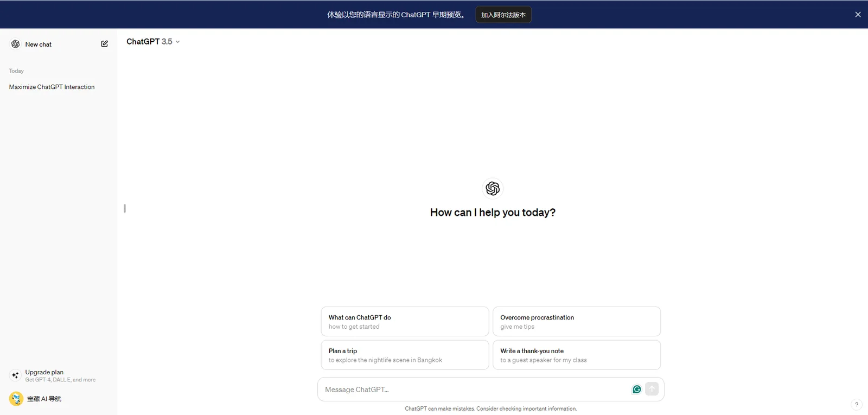Viewport: 868px width, 415px height.
Task: Click the ChatGPT logo beside New chat
Action: pyautogui.click(x=15, y=44)
